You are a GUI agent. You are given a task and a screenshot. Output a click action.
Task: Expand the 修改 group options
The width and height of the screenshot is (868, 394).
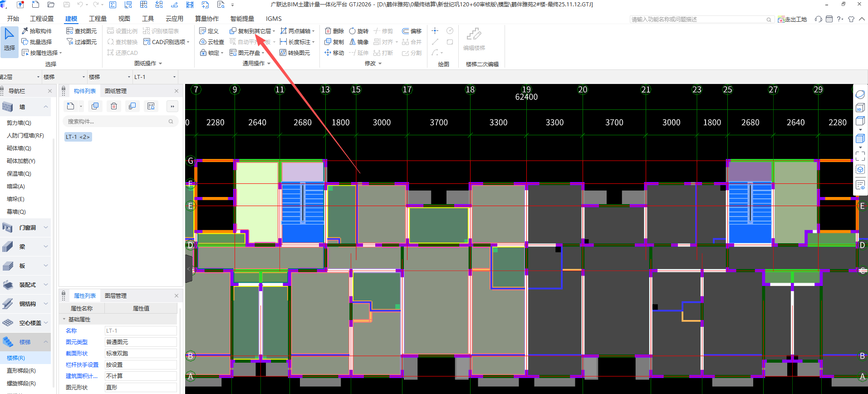coord(380,64)
